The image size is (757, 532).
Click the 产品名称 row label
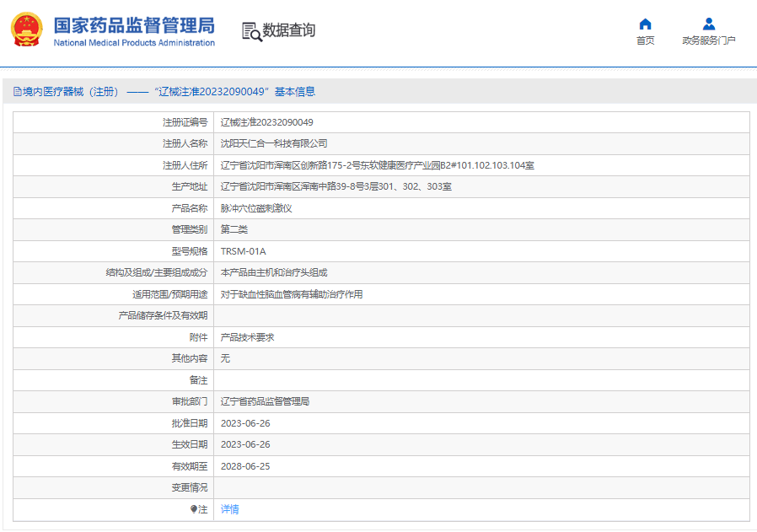tap(189, 208)
